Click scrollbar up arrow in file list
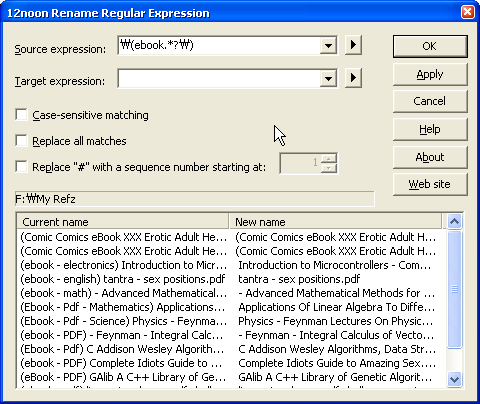 (454, 221)
